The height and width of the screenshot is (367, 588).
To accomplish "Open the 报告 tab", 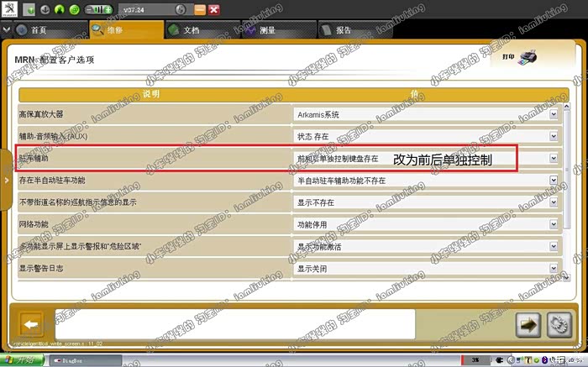I will (344, 30).
